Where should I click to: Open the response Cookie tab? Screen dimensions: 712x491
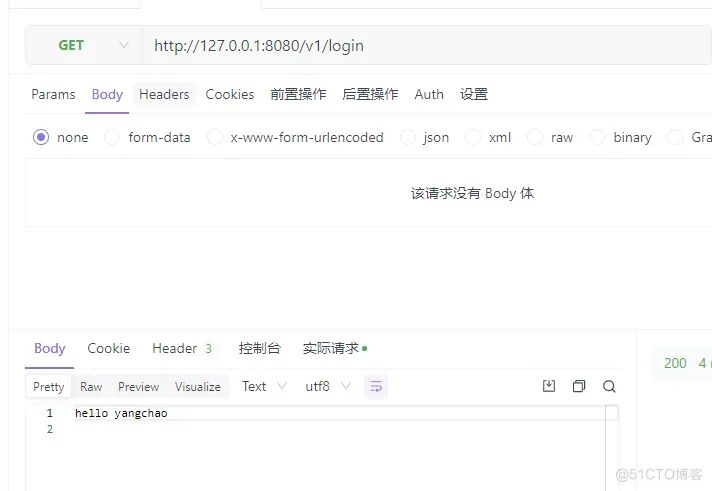(109, 348)
